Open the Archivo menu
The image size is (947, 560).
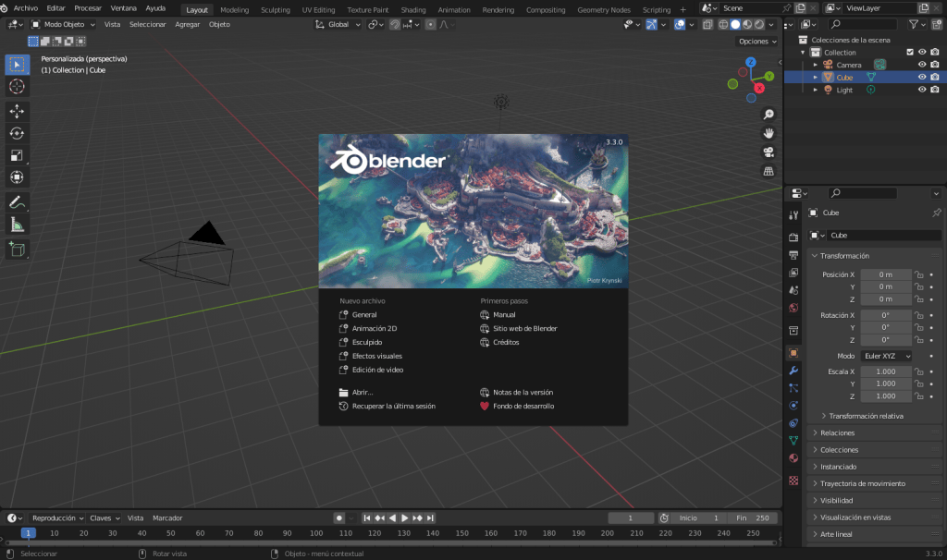pyautogui.click(x=25, y=8)
